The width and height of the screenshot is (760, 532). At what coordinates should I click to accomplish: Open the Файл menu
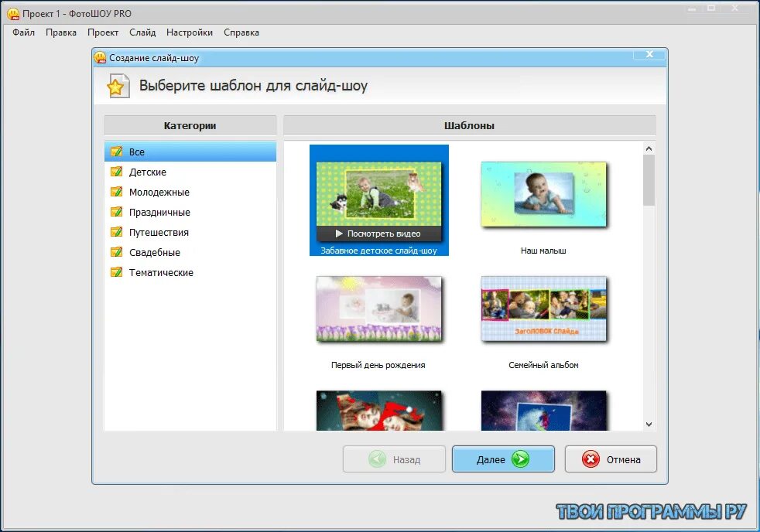coord(23,32)
